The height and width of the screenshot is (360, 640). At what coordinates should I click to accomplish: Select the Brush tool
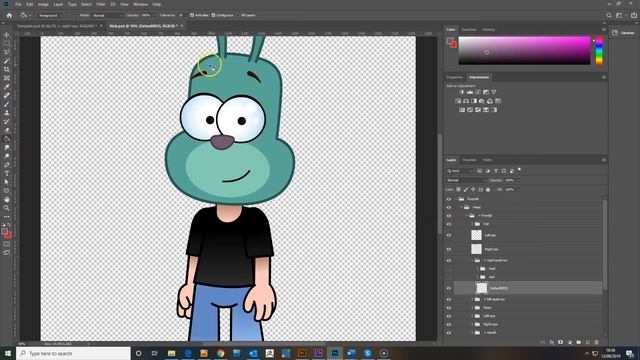coord(7,104)
